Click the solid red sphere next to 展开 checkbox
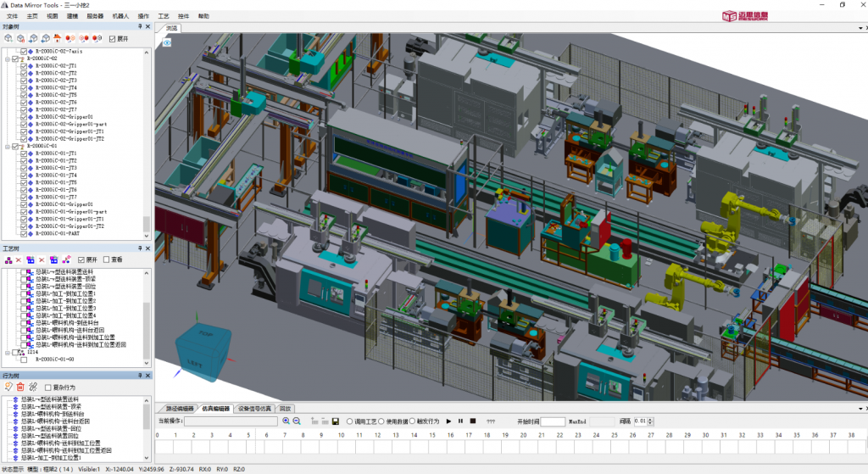Image resolution: width=868 pixels, height=474 pixels. 97,38
